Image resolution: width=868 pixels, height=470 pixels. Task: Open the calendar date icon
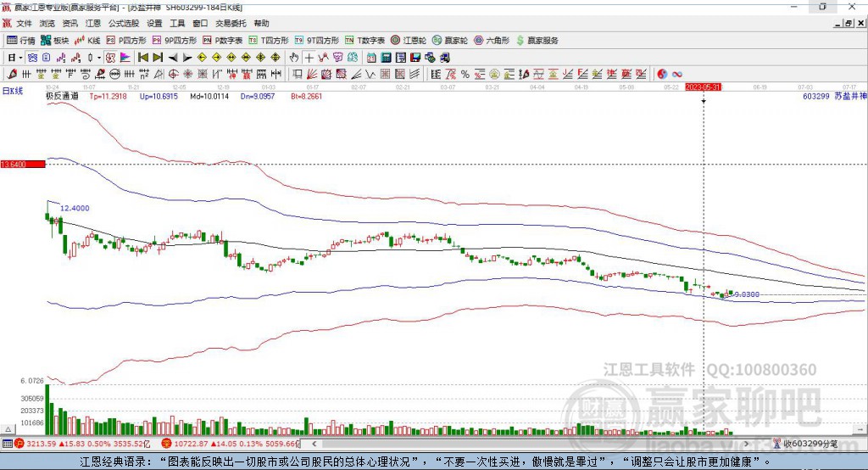pos(371,58)
